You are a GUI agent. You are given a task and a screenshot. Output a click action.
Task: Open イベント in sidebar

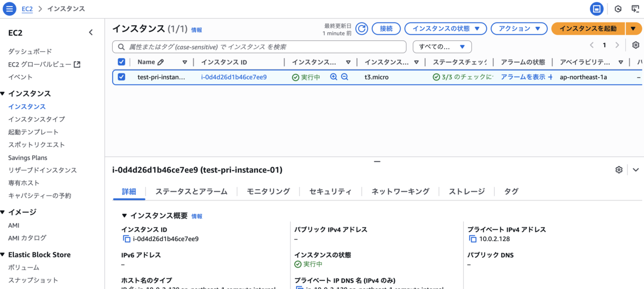[20, 77]
